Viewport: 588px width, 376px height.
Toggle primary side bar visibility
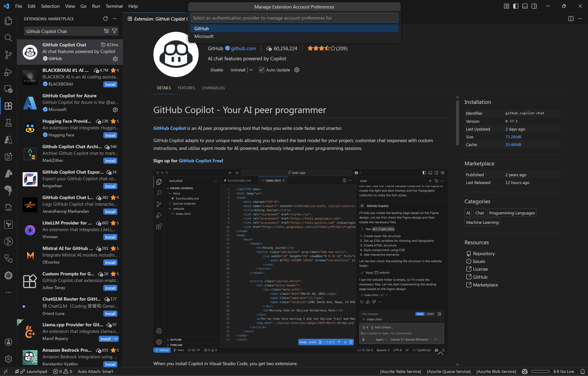point(516,6)
